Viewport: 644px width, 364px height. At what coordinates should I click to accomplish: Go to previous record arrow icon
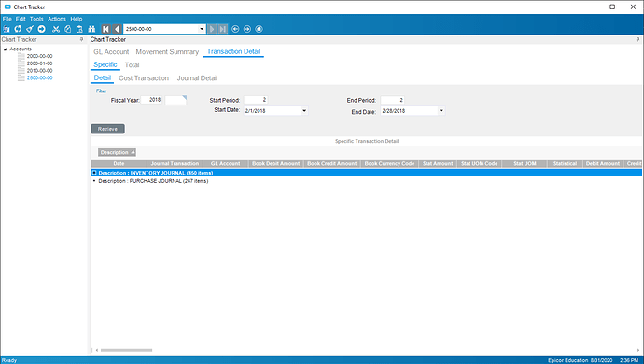pos(117,29)
